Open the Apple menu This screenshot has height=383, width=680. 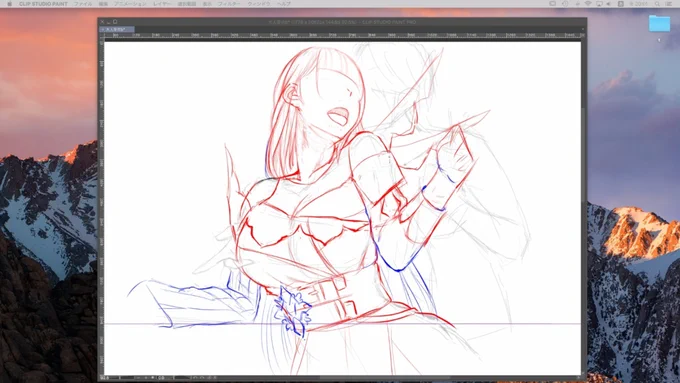coord(10,3)
